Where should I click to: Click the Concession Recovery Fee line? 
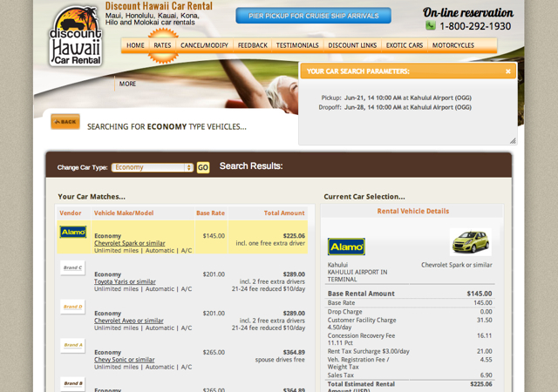pos(410,339)
